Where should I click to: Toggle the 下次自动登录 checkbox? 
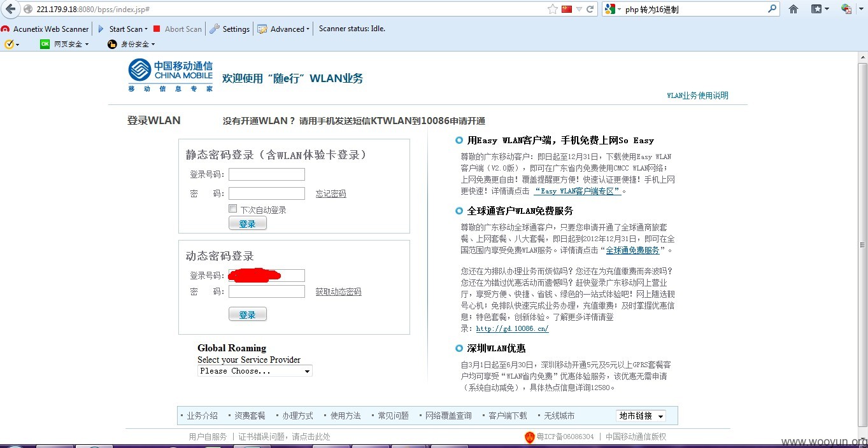click(232, 209)
